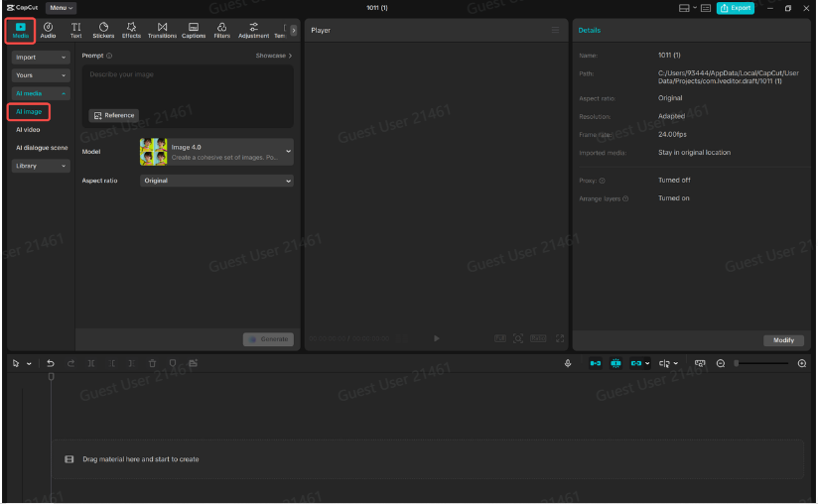Click the microphone record voiceover icon
This screenshot has width=818, height=504.
(568, 364)
